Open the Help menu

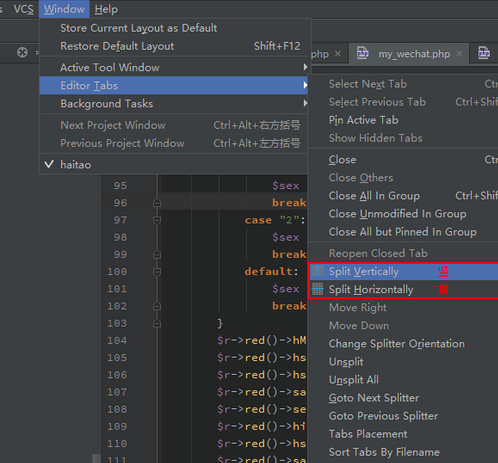point(106,9)
